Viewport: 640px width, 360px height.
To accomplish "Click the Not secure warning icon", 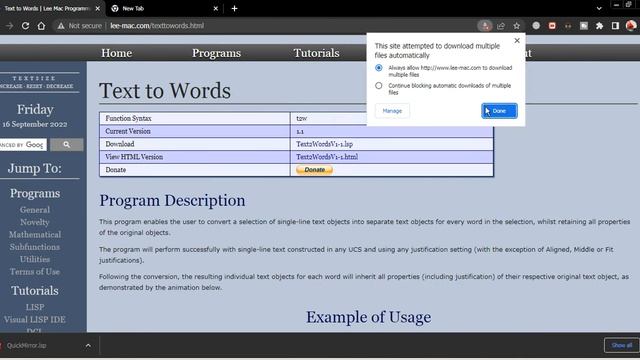I will pos(61,26).
